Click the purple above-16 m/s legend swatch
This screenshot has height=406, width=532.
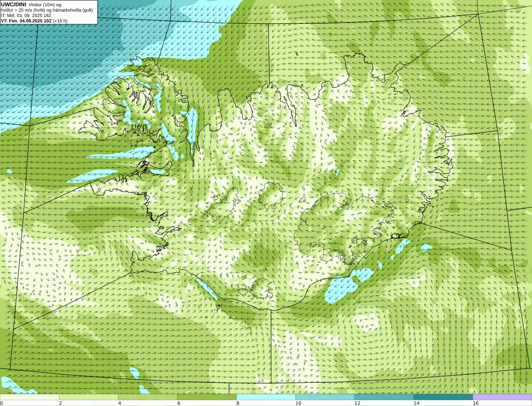coord(502,397)
